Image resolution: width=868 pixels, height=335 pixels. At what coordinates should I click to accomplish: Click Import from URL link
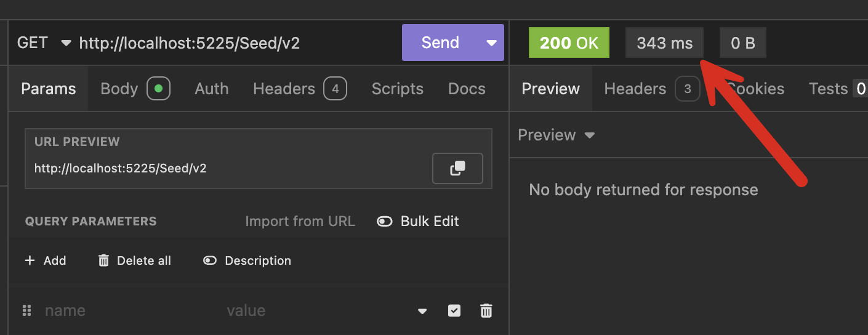pos(300,222)
